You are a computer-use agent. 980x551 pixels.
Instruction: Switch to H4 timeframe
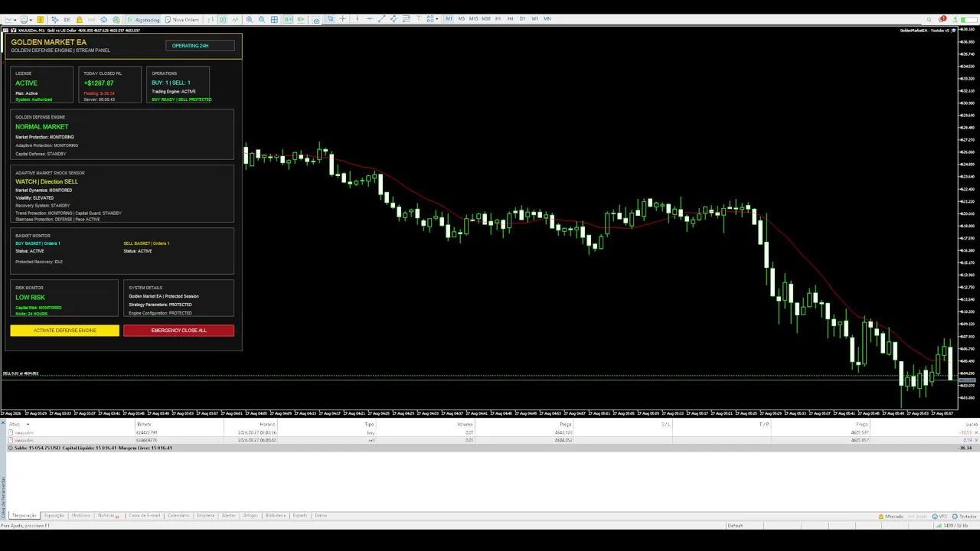click(x=511, y=19)
